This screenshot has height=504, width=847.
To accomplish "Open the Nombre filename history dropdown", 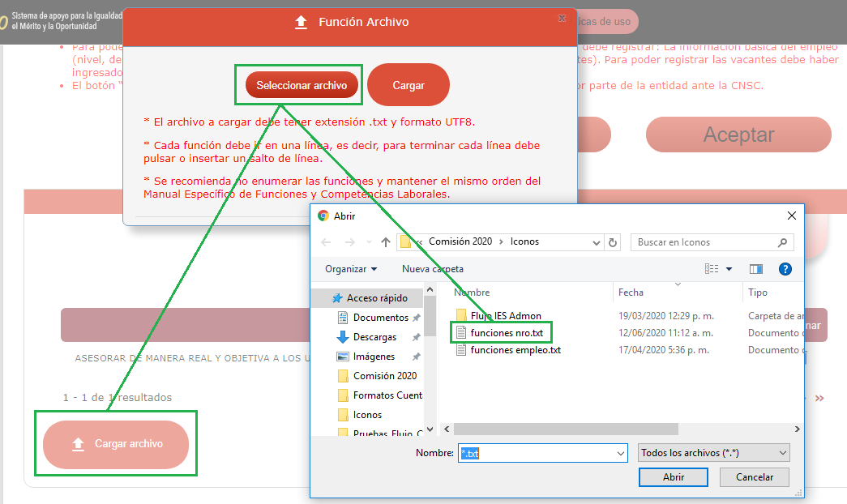I will 620,454.
